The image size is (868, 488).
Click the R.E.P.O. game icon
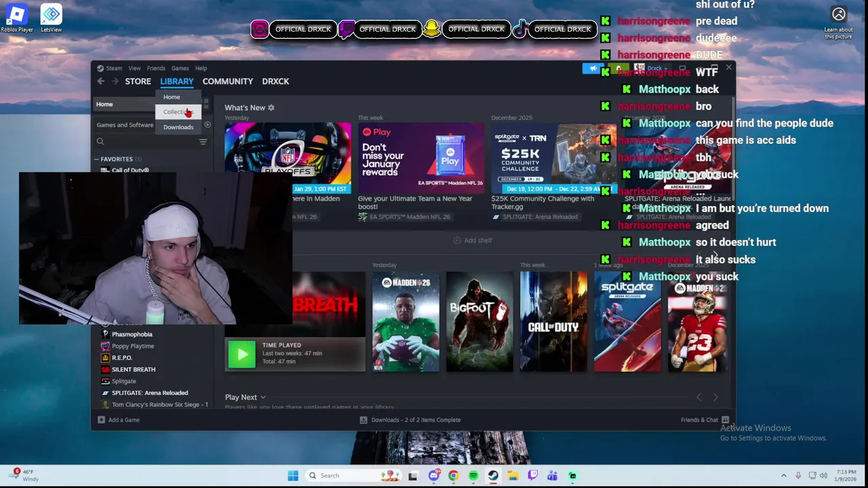point(105,358)
